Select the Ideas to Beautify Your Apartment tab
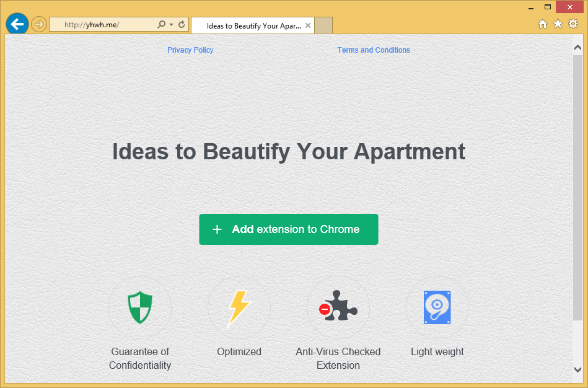 [253, 25]
